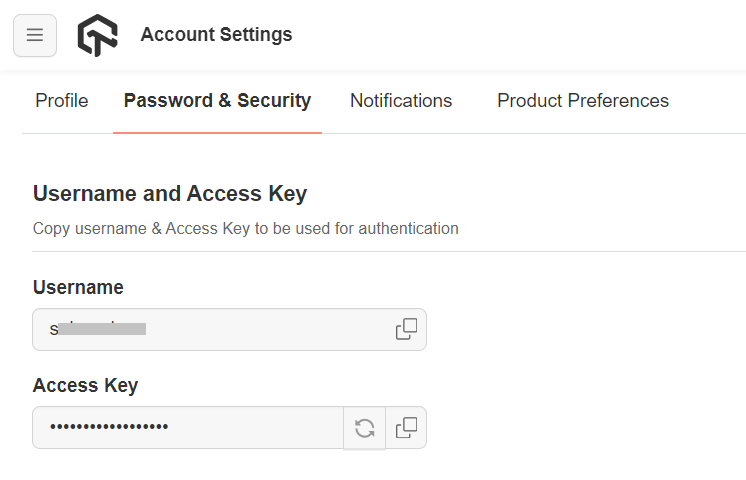The image size is (746, 480).
Task: Regenerate the access key
Action: coord(365,428)
